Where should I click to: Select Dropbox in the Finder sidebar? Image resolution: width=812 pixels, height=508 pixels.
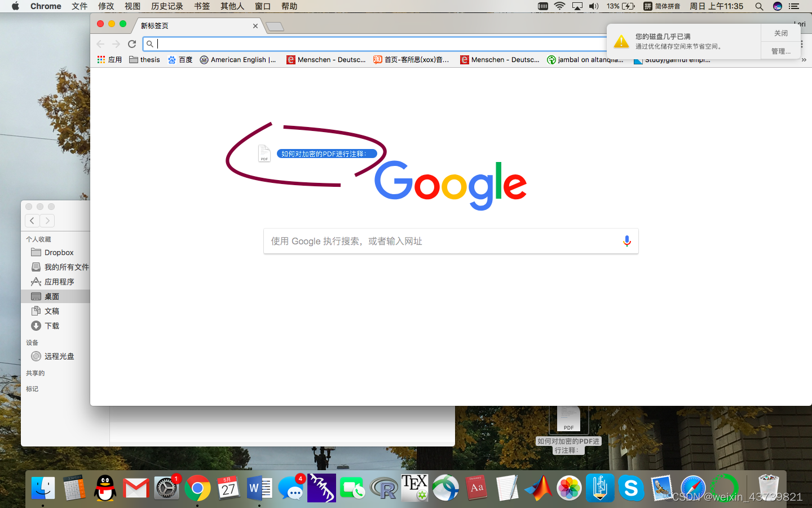[55, 252]
